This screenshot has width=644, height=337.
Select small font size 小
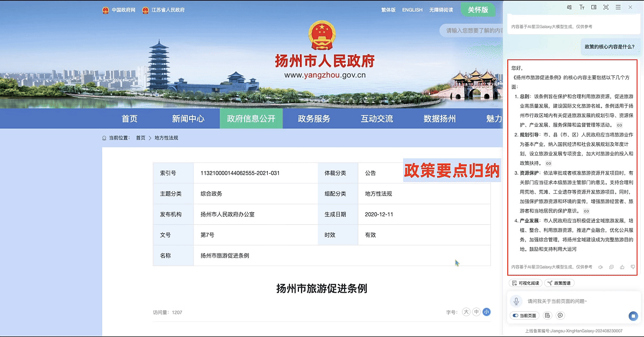click(487, 312)
